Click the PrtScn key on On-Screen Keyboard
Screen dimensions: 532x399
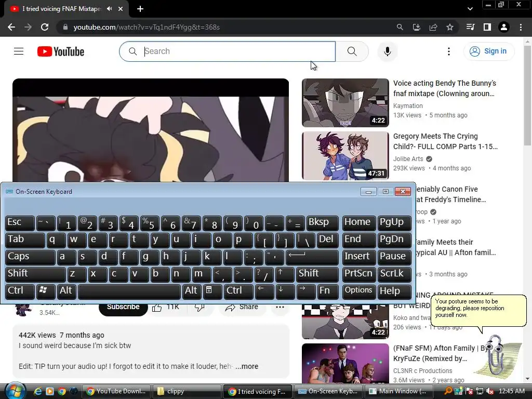359,274
